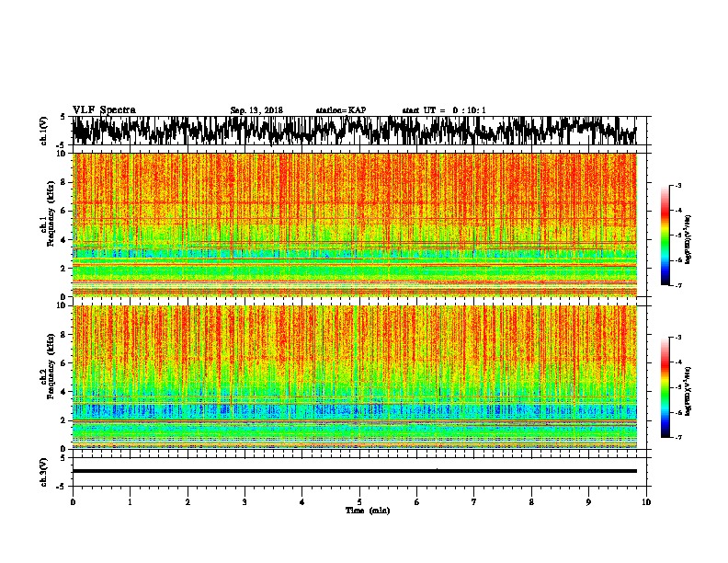Click the ch.2 colorbar log(PSD) unit label
The width and height of the screenshot is (728, 563).
click(x=688, y=391)
